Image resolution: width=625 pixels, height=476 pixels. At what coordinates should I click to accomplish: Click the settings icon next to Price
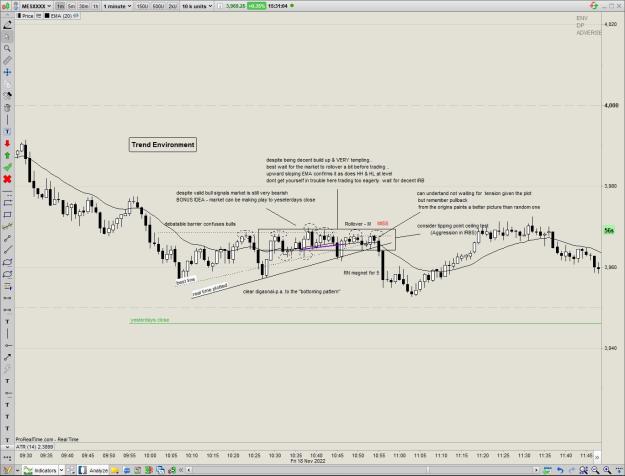point(39,16)
